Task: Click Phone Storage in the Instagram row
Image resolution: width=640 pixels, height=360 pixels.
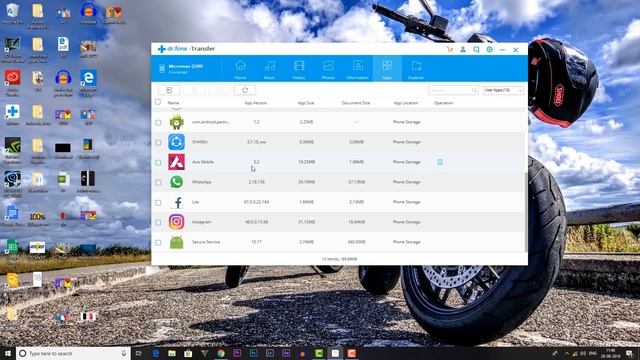Action: (x=407, y=222)
